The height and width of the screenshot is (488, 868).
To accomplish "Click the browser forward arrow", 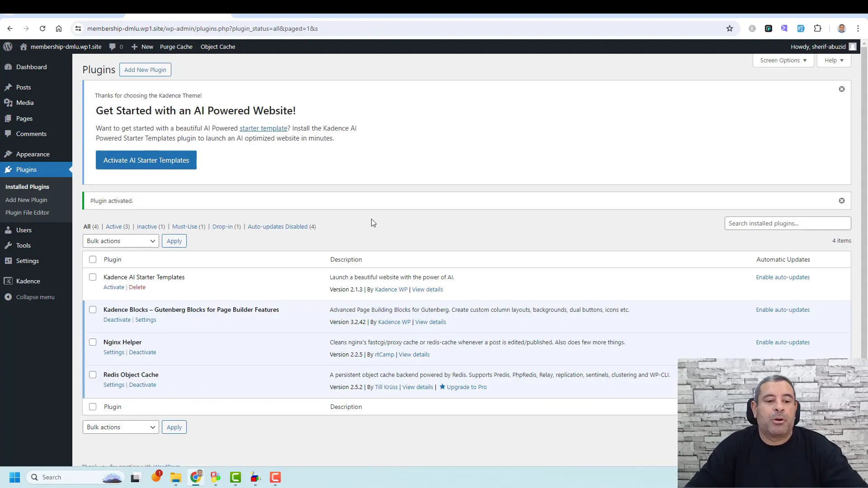I will click(x=26, y=28).
